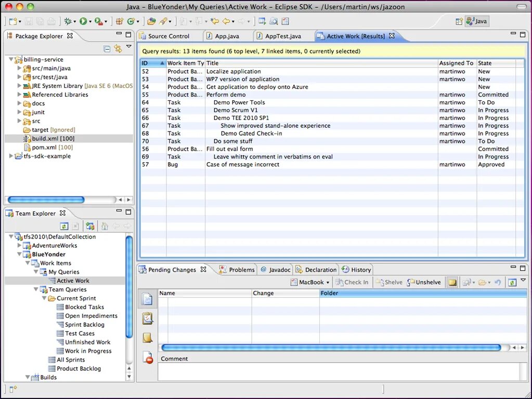Click the New Java Package icon
This screenshot has width=532, height=399.
[120, 21]
